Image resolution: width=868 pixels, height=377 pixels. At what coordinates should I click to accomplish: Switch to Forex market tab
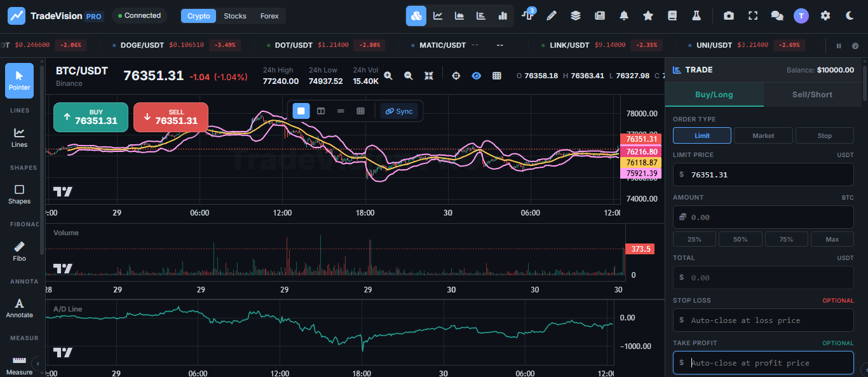coord(269,16)
